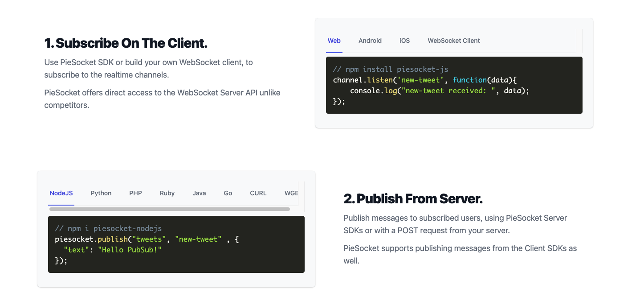Select the Web tab
The height and width of the screenshot is (305, 644).
point(334,41)
